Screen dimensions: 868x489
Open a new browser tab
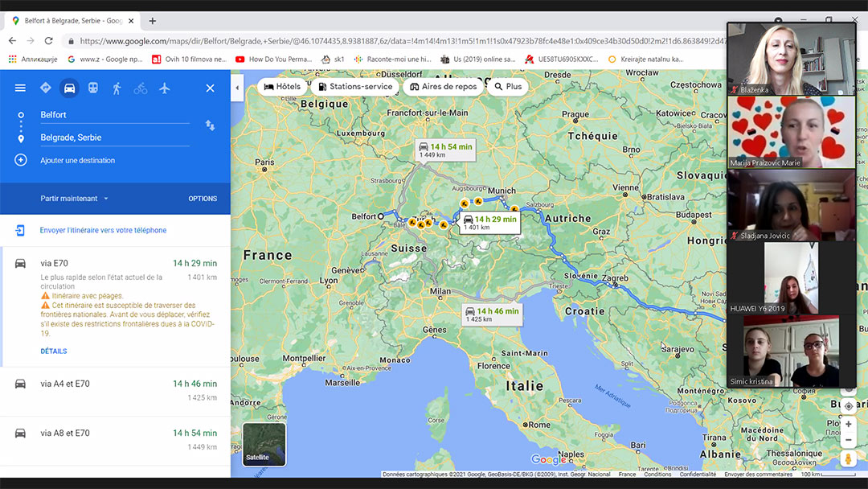point(152,21)
